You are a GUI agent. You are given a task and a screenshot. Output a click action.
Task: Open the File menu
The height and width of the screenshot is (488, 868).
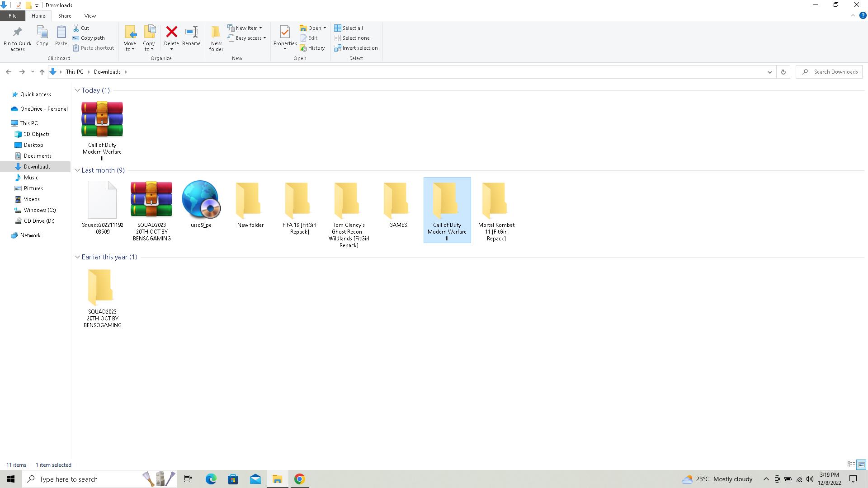tap(13, 16)
